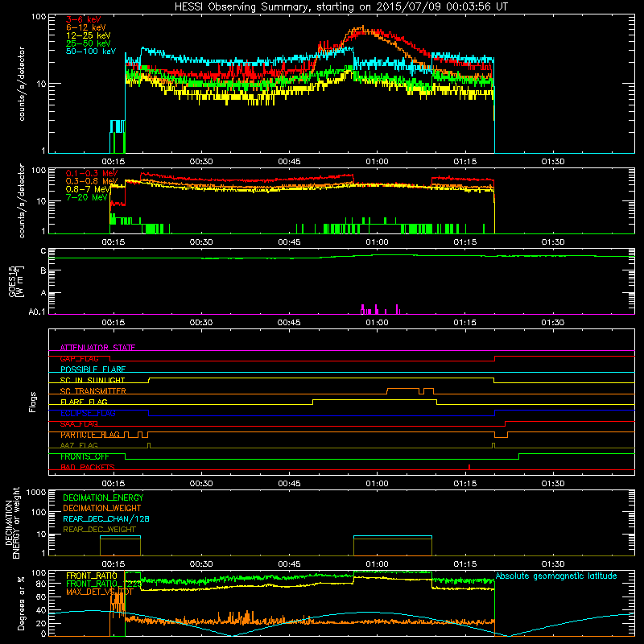
Task: Click the 01:30 tick under the decimation plot
Action: pos(553,564)
